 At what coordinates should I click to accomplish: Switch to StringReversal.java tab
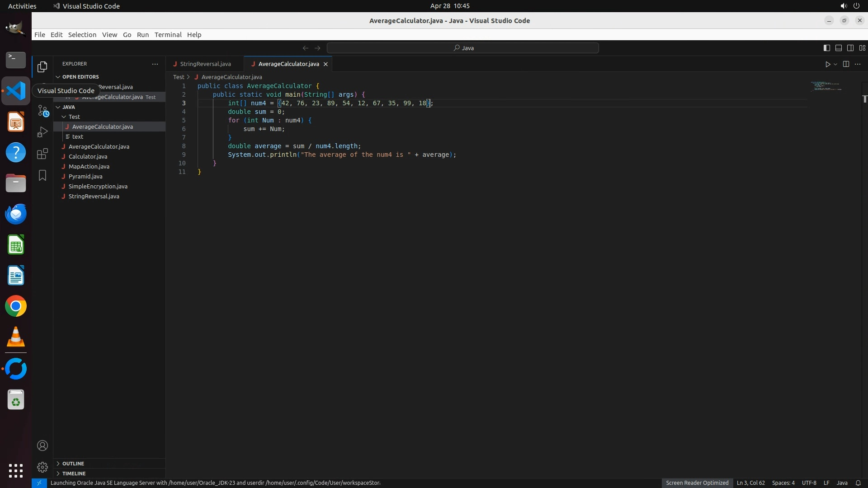pyautogui.click(x=205, y=64)
